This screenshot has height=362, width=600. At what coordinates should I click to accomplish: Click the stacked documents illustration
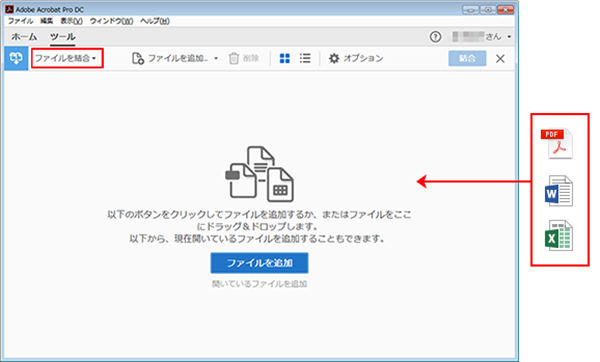(x=259, y=174)
